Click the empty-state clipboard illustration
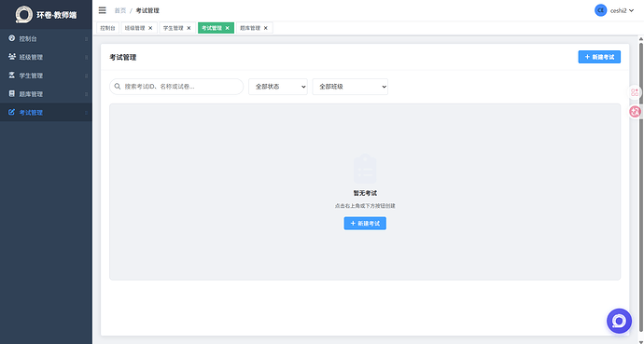This screenshot has height=344, width=644. coord(365,169)
